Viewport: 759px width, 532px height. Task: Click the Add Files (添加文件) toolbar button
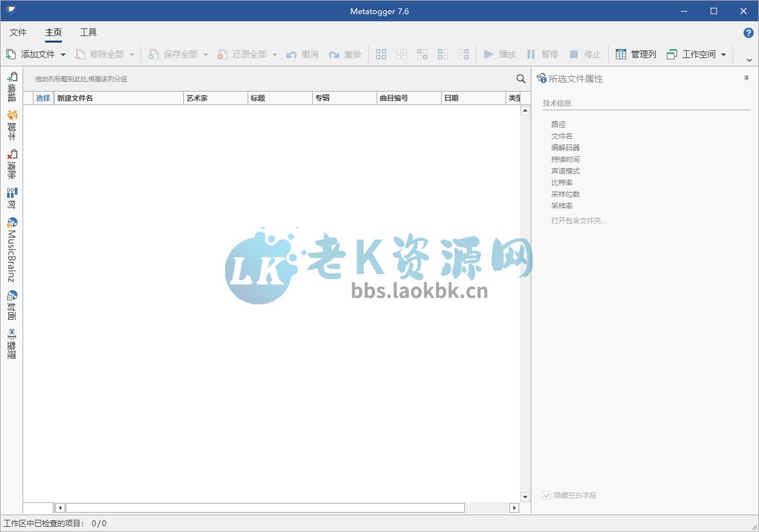[30, 54]
